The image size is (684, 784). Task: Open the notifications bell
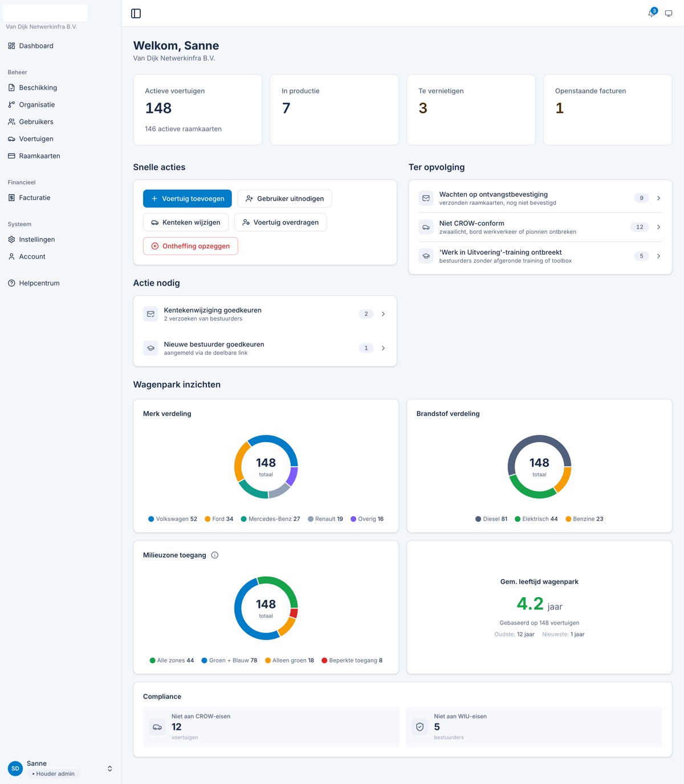(x=652, y=13)
